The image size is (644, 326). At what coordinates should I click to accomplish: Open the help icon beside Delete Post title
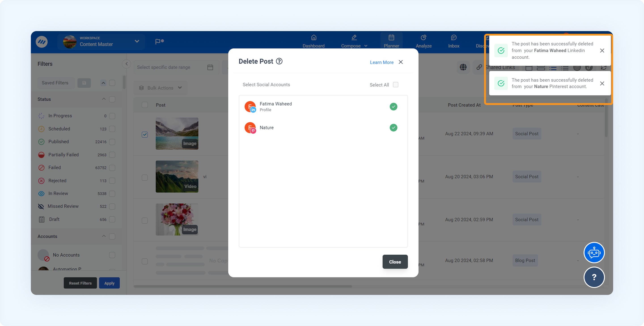tap(279, 61)
